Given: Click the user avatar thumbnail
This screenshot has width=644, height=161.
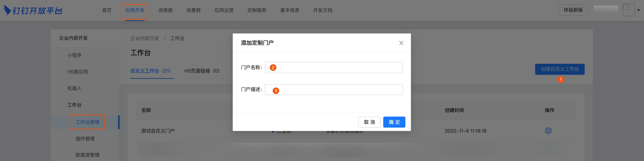Looking at the screenshot, I should tap(629, 10).
